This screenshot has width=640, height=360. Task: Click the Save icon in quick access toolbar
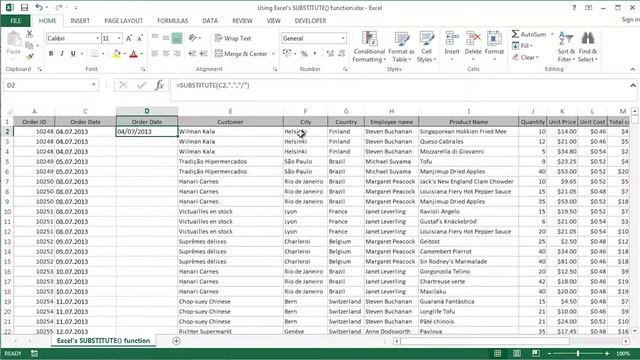tap(24, 7)
